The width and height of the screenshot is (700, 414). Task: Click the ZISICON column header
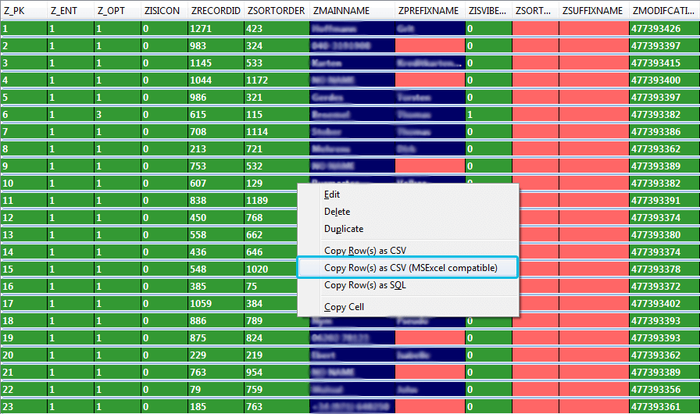[x=164, y=11]
